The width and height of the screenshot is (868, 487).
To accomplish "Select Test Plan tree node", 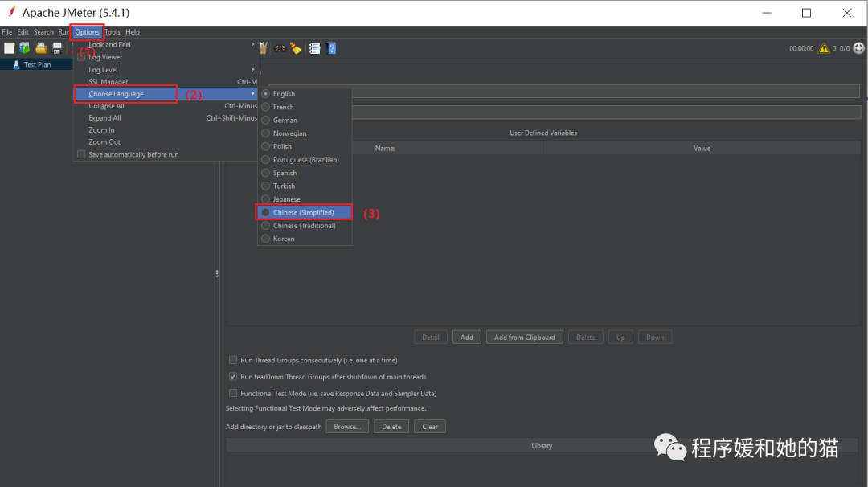I will click(36, 65).
